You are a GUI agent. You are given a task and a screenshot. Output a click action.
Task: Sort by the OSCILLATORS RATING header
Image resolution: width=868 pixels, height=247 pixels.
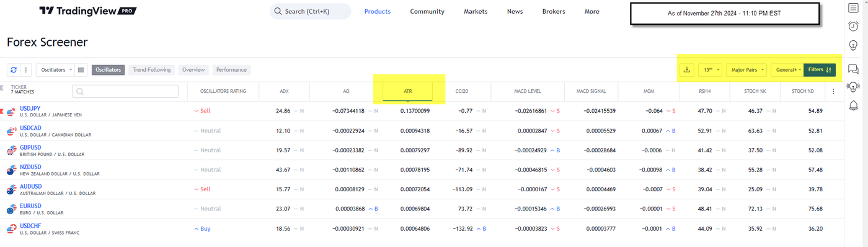(223, 92)
